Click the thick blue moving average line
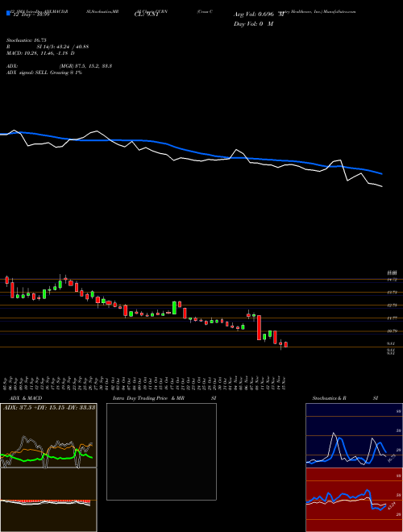403x532 pixels. click(x=191, y=152)
